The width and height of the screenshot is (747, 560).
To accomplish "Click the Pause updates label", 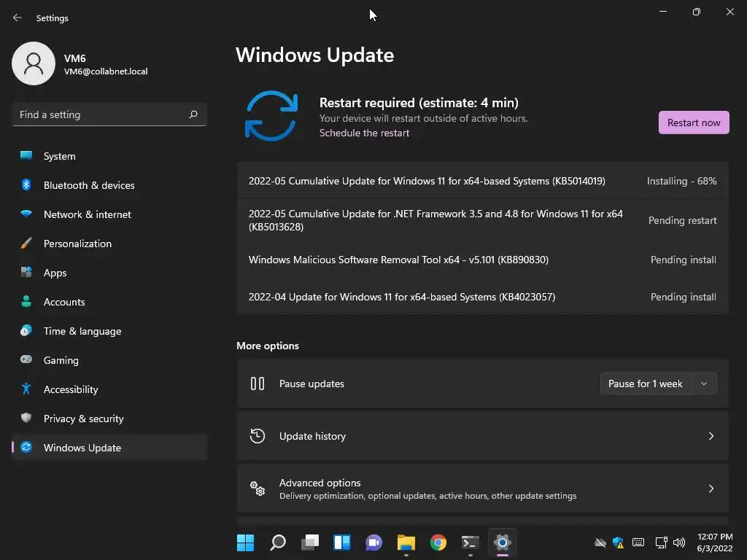I will pyautogui.click(x=311, y=384).
